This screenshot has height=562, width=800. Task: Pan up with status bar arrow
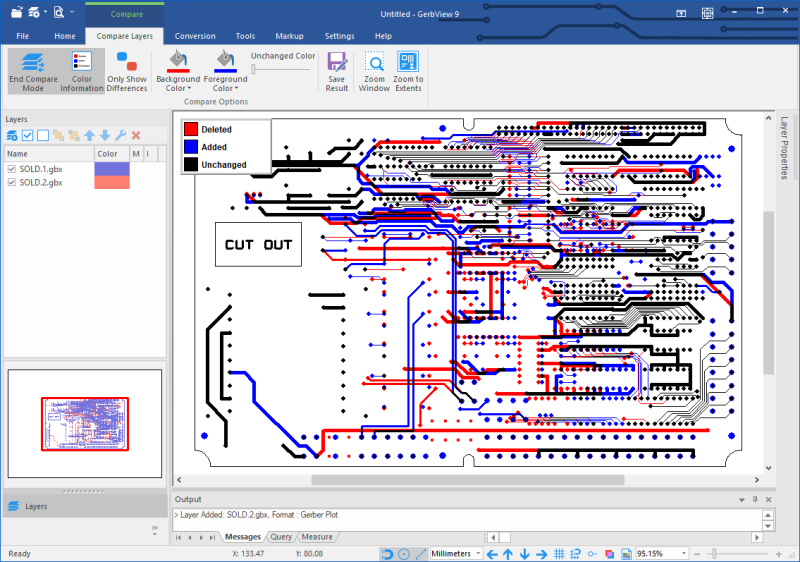click(x=508, y=554)
